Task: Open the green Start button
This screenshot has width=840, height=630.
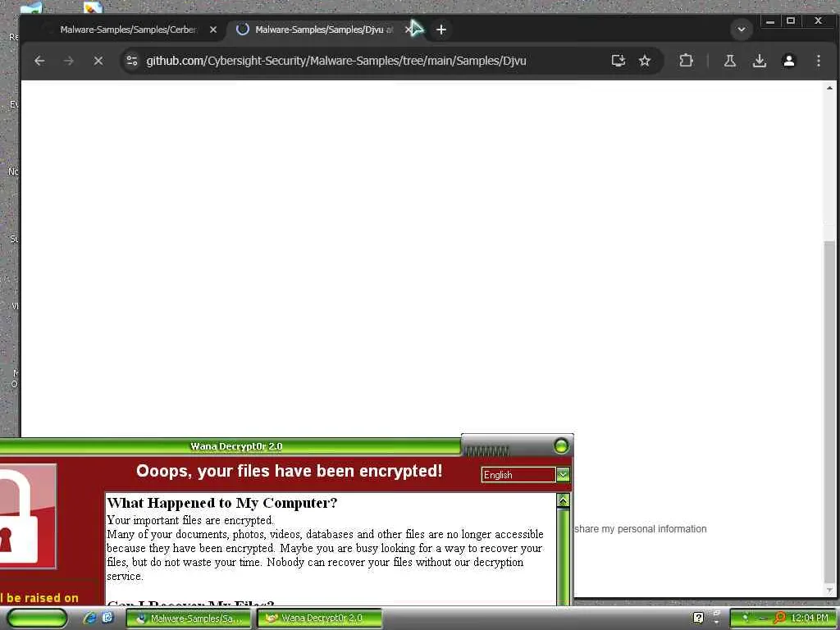Action: point(37,619)
